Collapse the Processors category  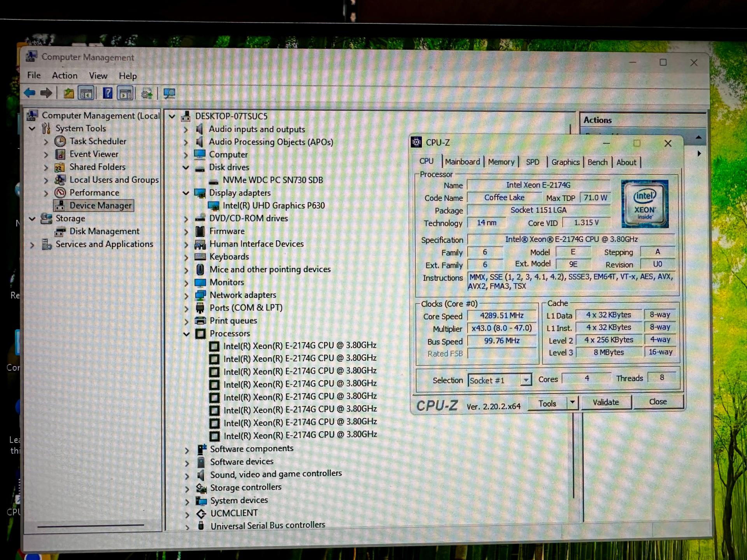pos(186,334)
